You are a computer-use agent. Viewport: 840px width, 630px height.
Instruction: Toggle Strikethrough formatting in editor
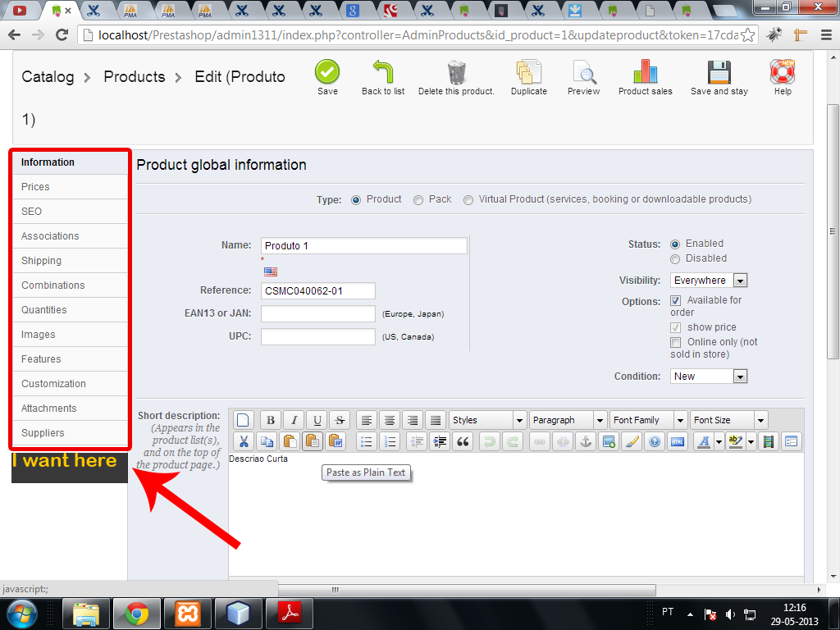pyautogui.click(x=340, y=420)
